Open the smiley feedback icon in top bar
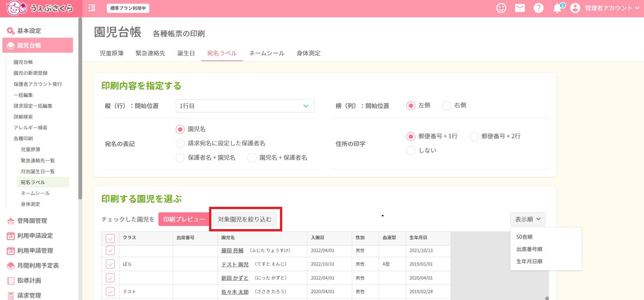This screenshot has width=644, height=300. pos(501,8)
